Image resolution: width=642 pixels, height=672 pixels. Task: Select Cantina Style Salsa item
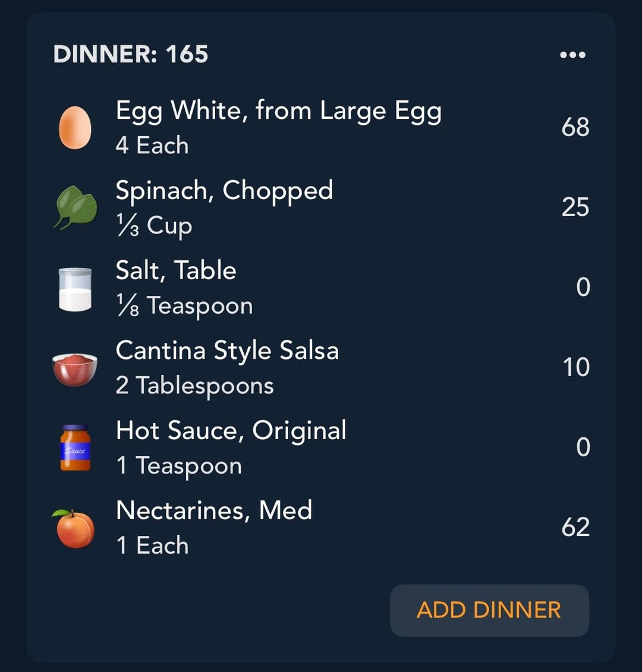pos(321,368)
